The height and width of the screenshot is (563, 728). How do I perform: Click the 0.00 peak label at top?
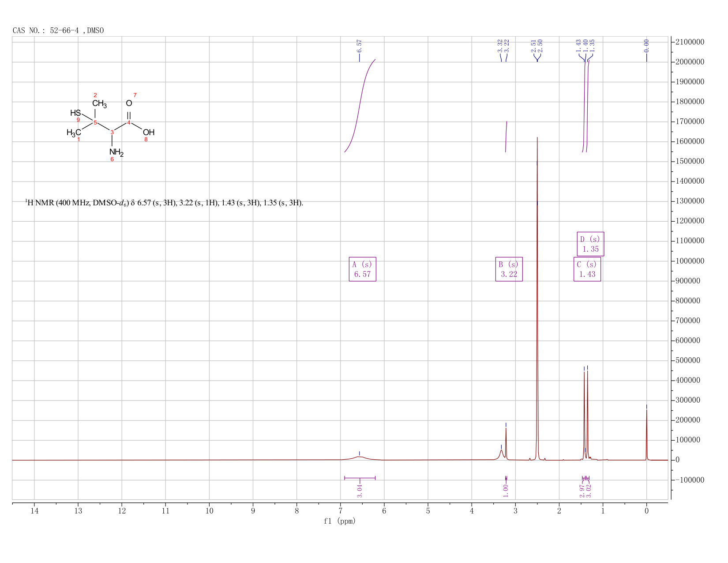point(646,45)
